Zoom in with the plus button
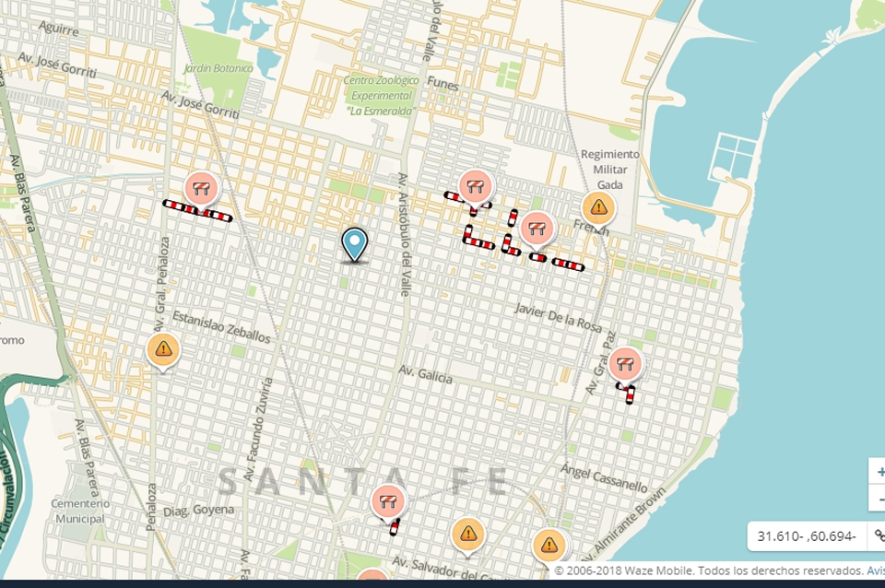885x588 pixels. coord(879,471)
